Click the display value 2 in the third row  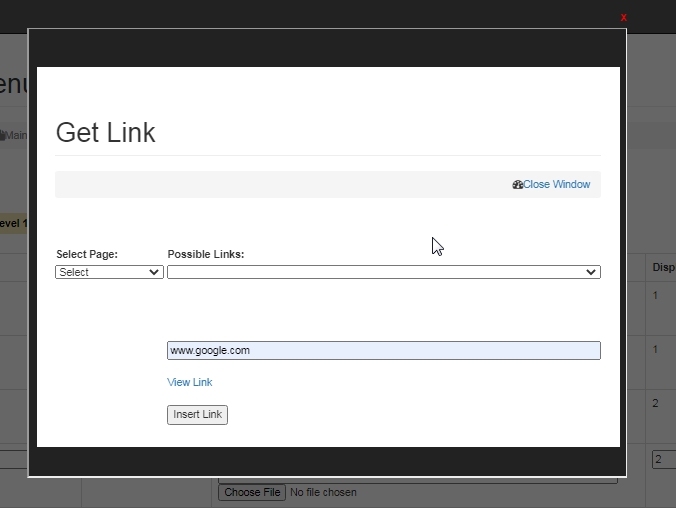[x=656, y=403]
